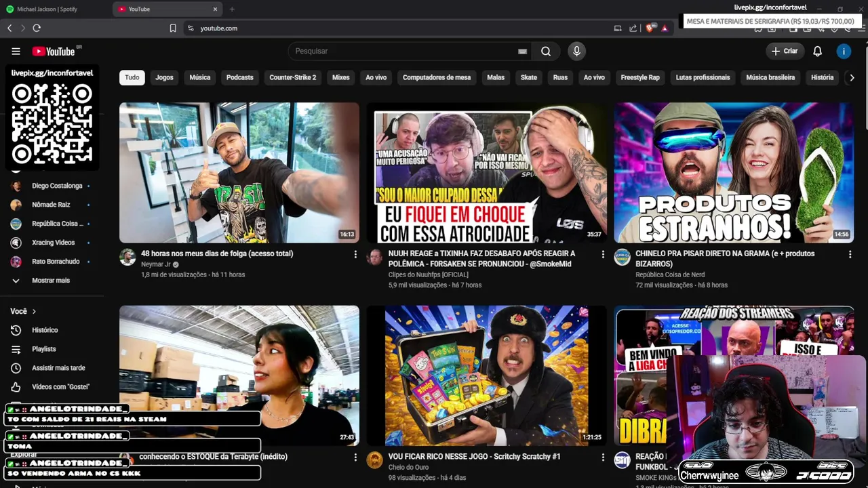868x488 pixels.
Task: Click the bookmark icon in address bar
Action: [x=173, y=28]
